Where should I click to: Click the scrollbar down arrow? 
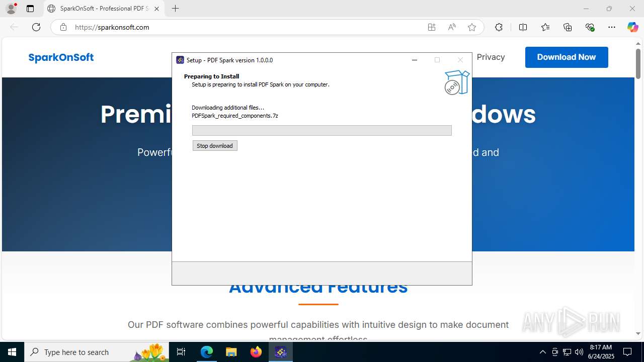pos(638,334)
